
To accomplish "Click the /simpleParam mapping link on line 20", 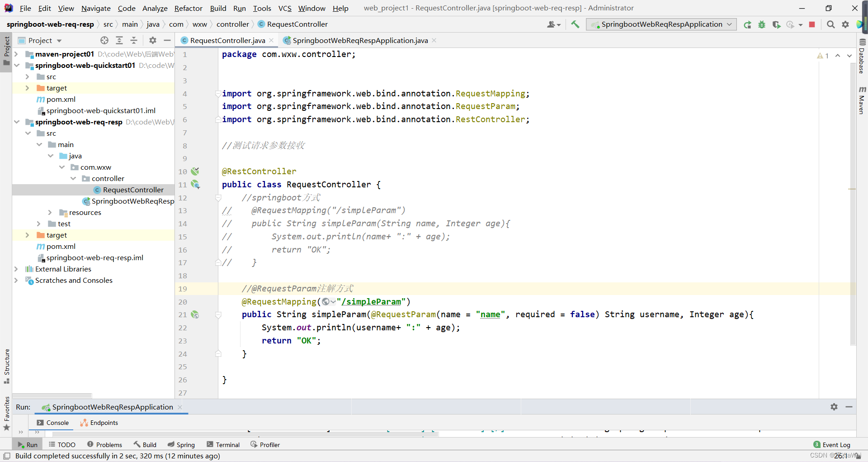I will coord(371,302).
